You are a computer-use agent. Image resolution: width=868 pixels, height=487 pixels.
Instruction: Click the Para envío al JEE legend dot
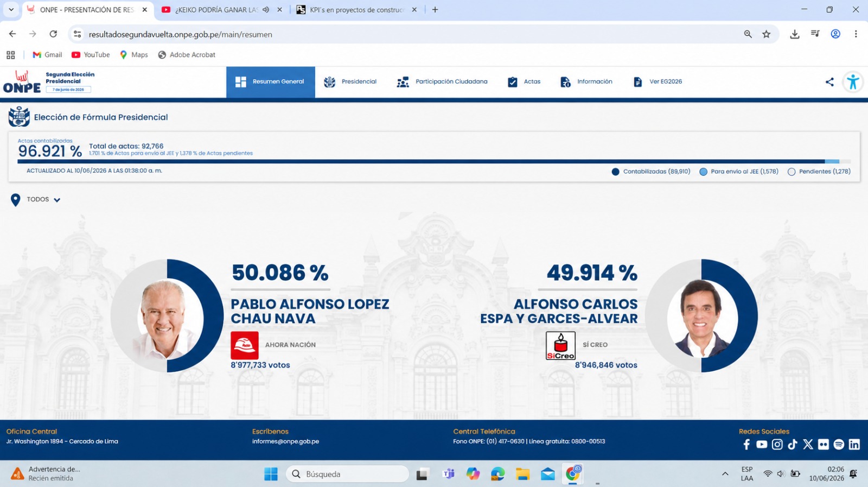coord(703,172)
